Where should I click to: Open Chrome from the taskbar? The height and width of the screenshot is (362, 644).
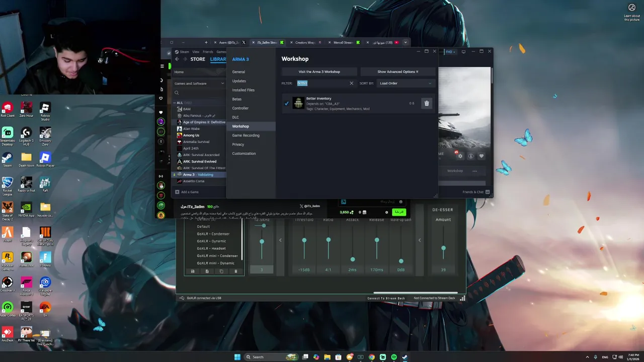coord(371,357)
